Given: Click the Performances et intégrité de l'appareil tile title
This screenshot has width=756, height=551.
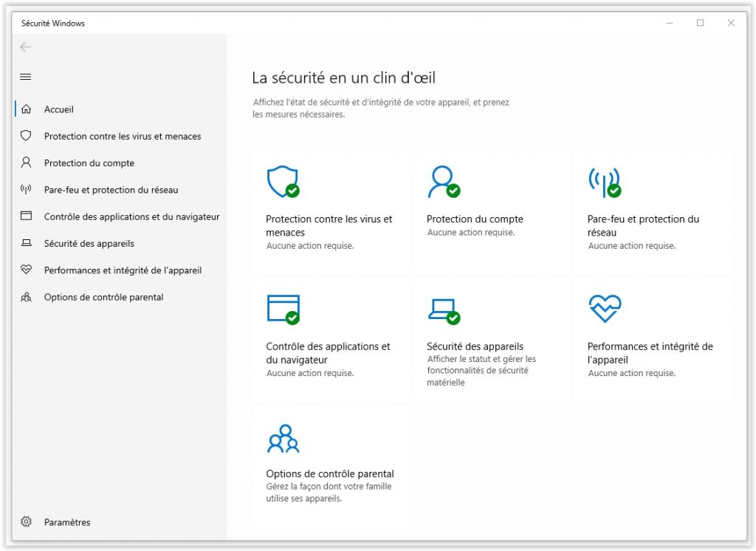Looking at the screenshot, I should [650, 353].
